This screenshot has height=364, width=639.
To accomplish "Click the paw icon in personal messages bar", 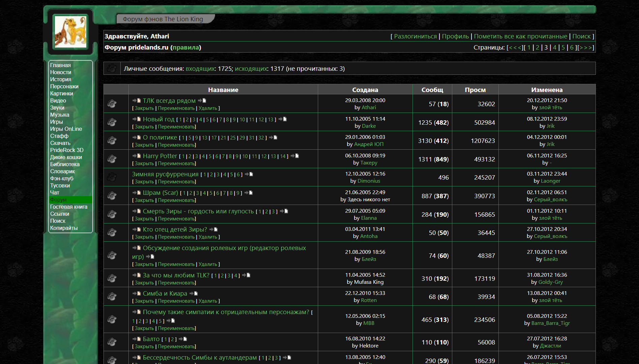I will click(112, 68).
